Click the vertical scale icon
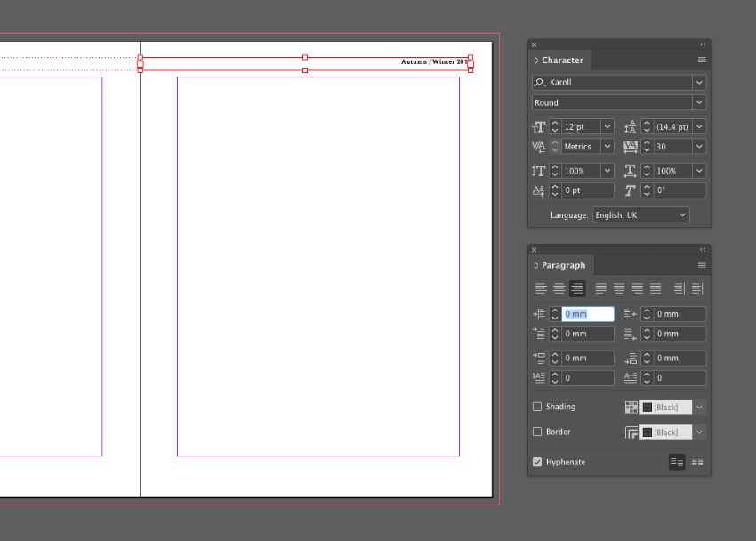 (x=539, y=171)
